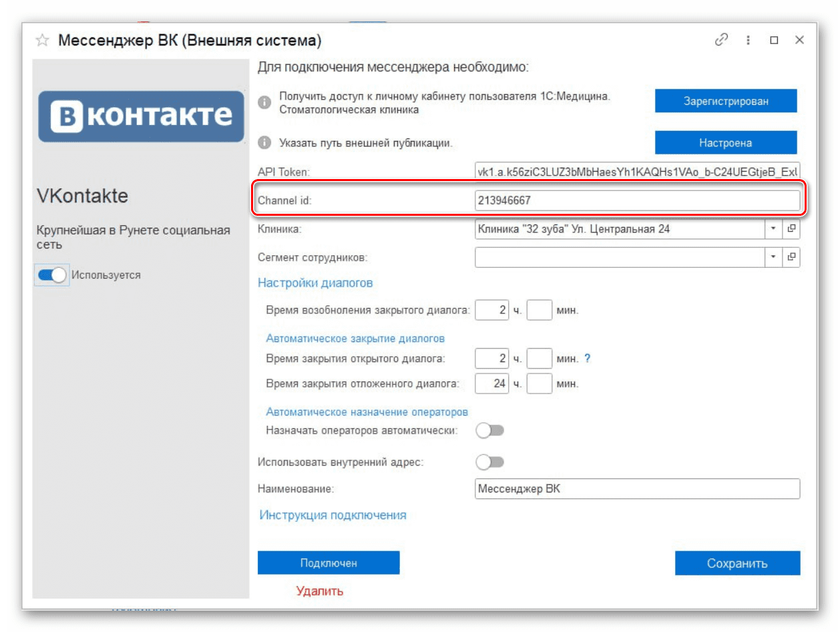
Task: Click the 'Настройки диалогов' section heading
Action: (x=315, y=283)
